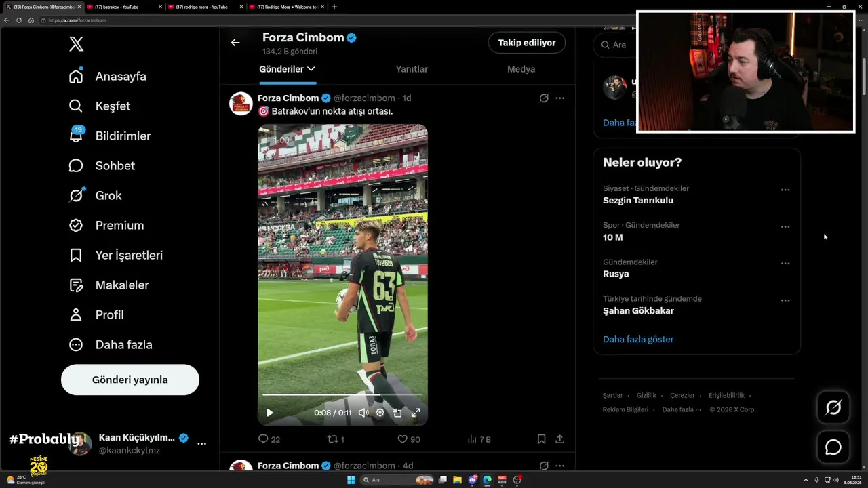Toggle picture-in-picture for the video

pos(397,413)
